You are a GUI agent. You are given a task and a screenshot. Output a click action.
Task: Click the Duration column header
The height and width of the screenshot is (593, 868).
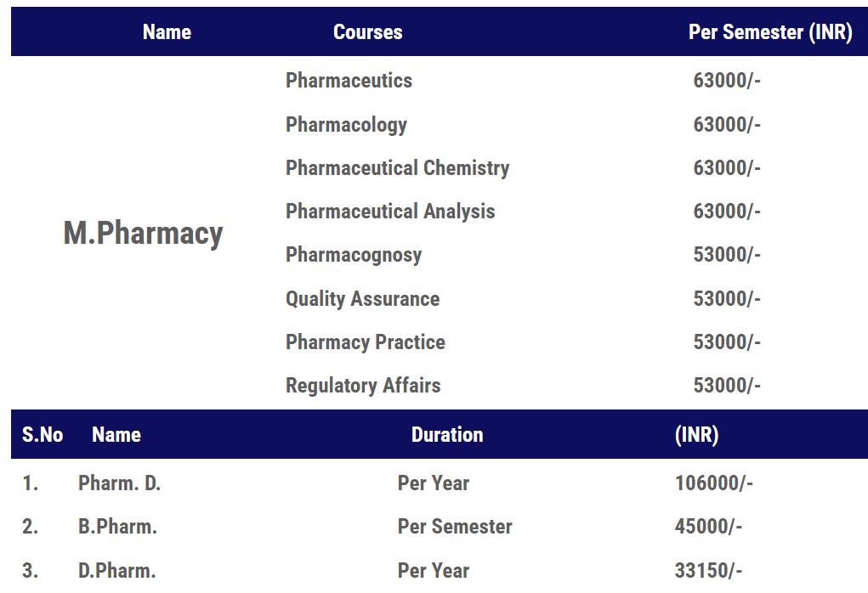coord(447,435)
